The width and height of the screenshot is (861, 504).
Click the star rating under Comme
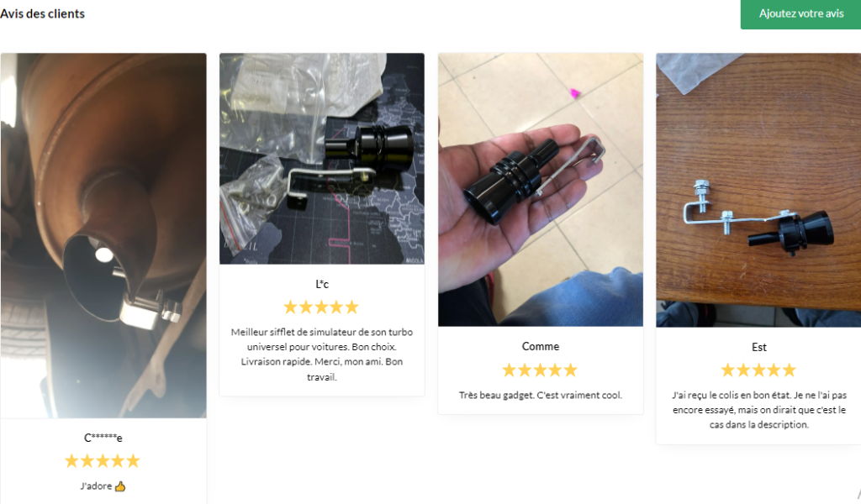tap(540, 370)
